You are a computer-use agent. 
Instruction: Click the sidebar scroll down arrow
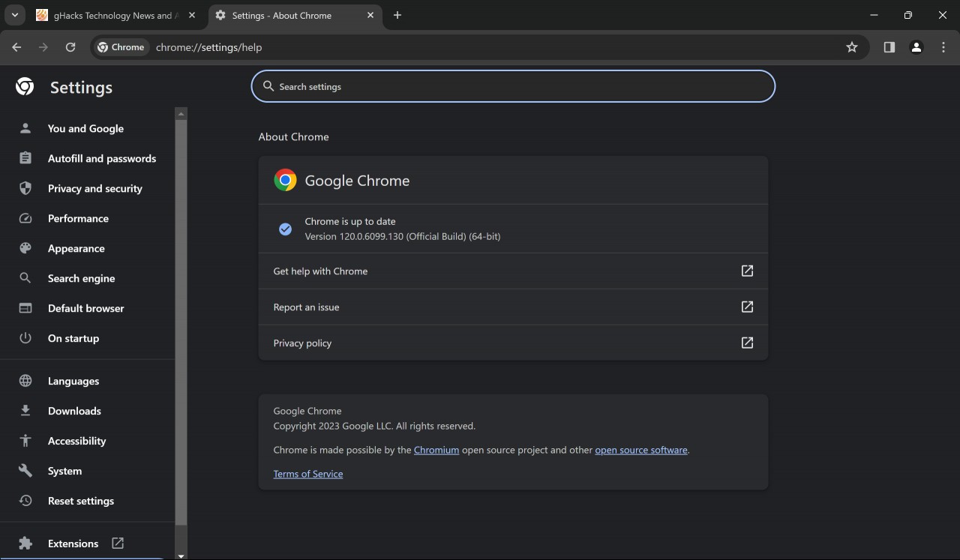[x=181, y=556]
